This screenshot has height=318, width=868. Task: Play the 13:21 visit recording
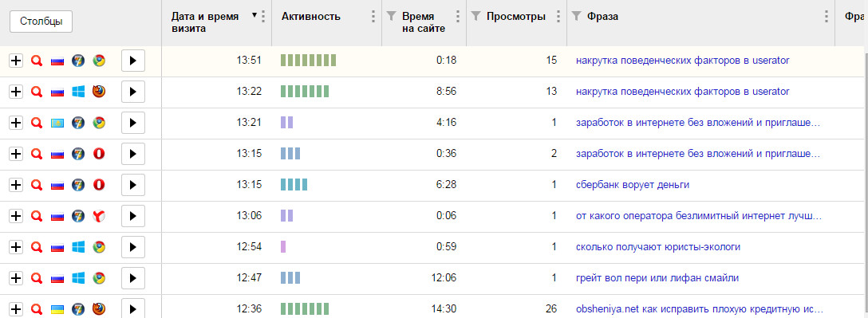coord(133,123)
